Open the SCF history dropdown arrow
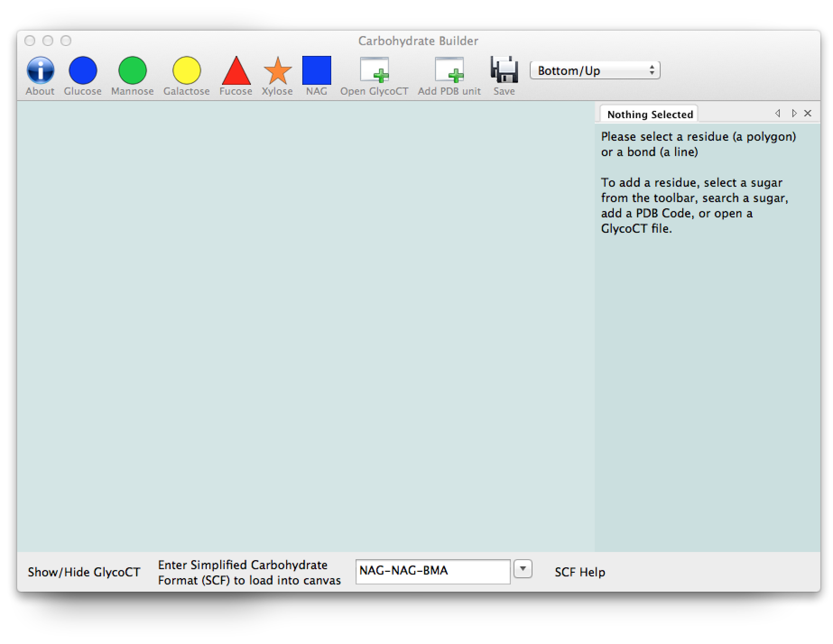 523,570
